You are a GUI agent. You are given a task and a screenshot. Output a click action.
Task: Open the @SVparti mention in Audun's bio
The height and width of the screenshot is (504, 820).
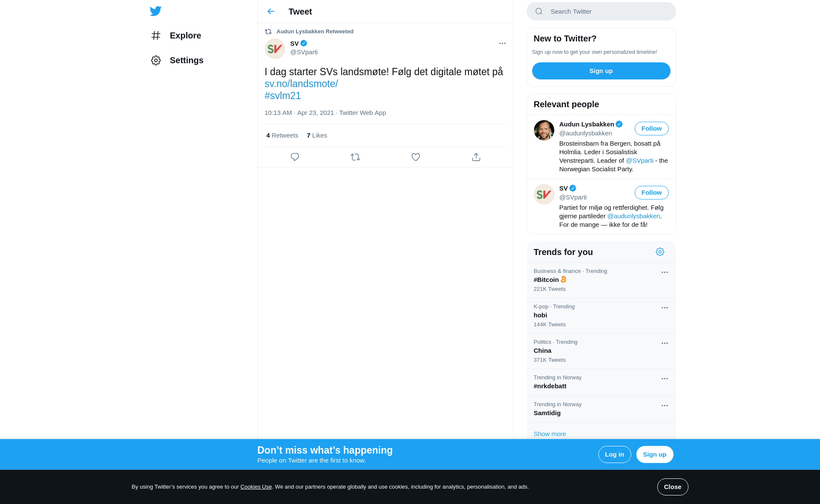(639, 161)
